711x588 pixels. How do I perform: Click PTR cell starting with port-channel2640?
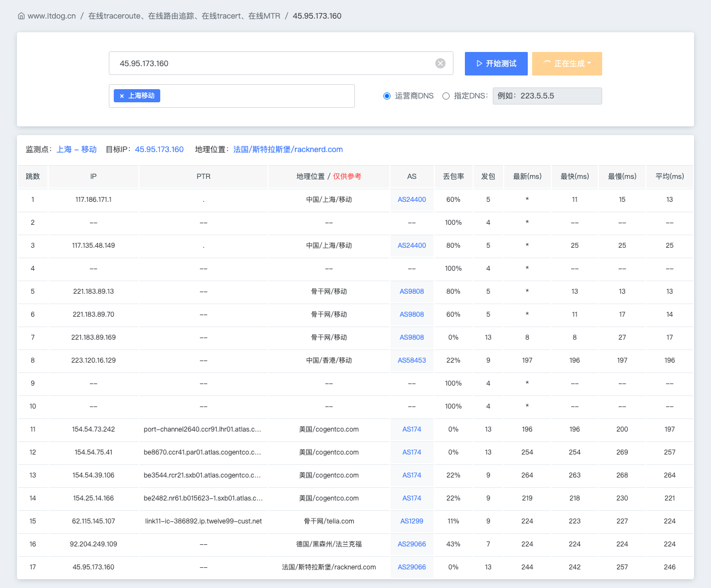202,429
